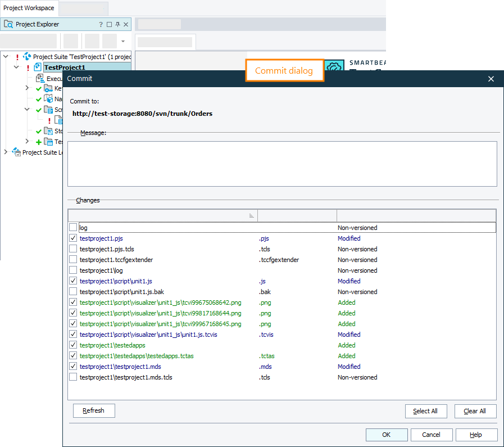The image size is (504, 447).
Task: Open the Project Explorer toolbar dropdown arrow
Action: (123, 41)
